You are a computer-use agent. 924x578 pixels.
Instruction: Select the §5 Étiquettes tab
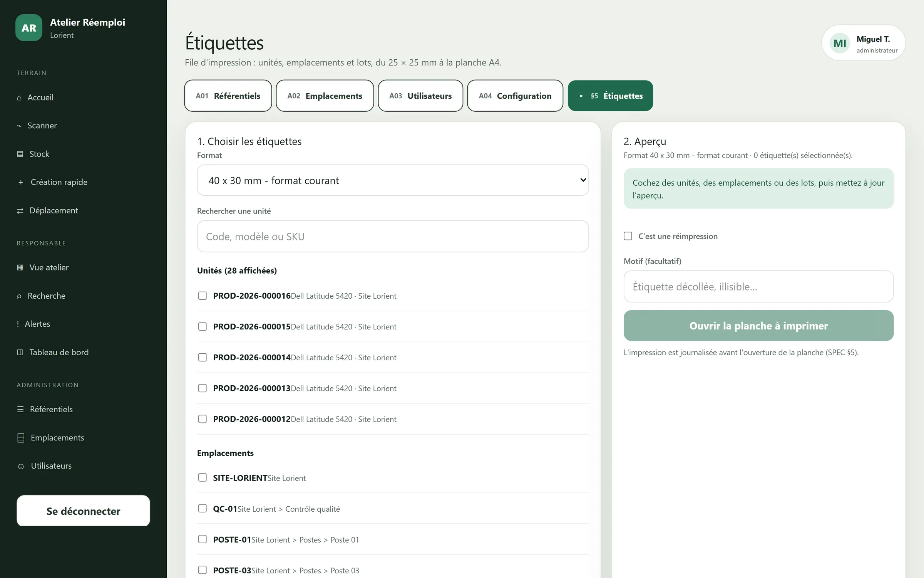click(x=610, y=96)
